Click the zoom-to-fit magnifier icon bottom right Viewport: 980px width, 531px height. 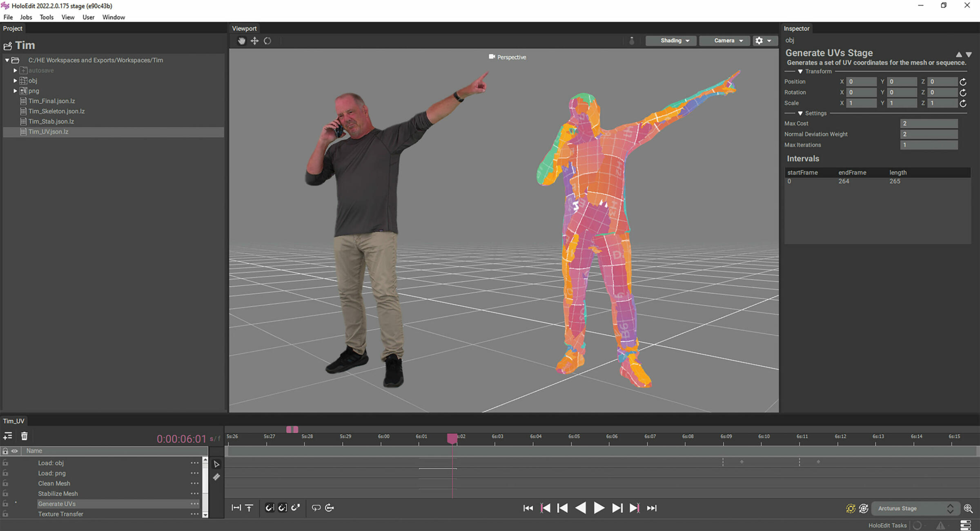(x=968, y=509)
